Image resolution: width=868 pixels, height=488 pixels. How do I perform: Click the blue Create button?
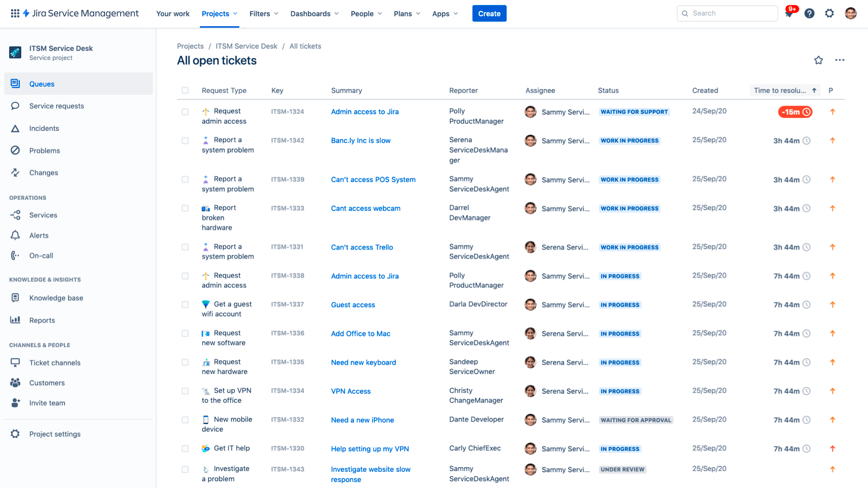pos(490,13)
